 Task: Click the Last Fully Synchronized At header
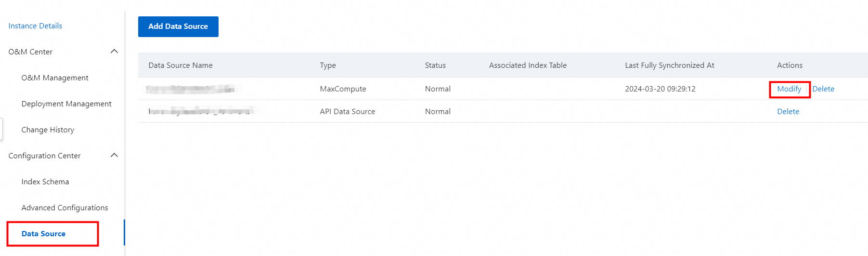point(669,65)
